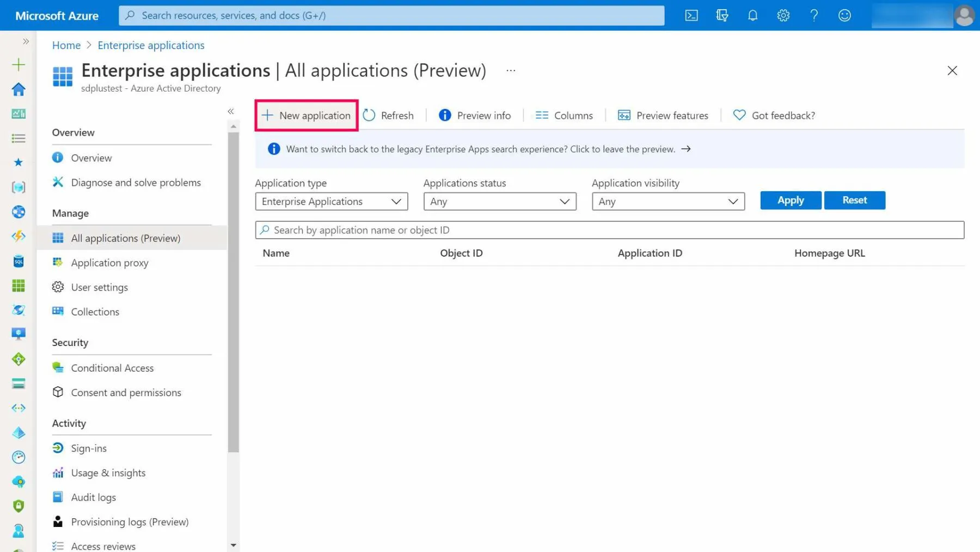
Task: Click the Directories and subscriptions filter icon
Action: (x=722, y=15)
